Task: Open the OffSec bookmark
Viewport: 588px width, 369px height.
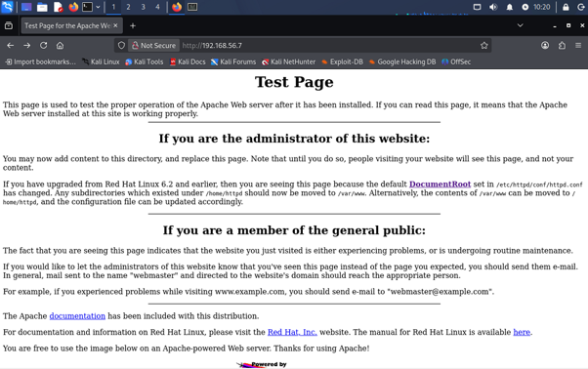Action: click(x=456, y=61)
